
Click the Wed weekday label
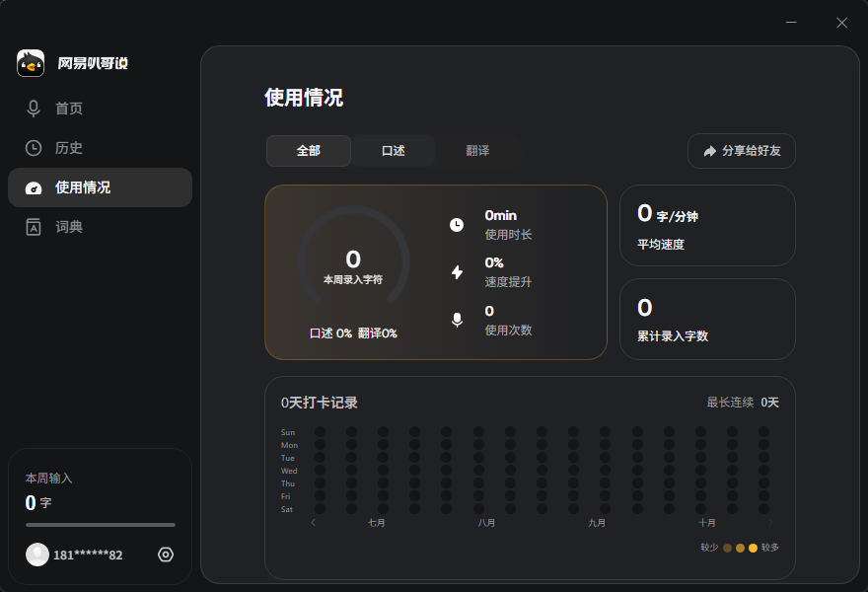pyautogui.click(x=289, y=471)
